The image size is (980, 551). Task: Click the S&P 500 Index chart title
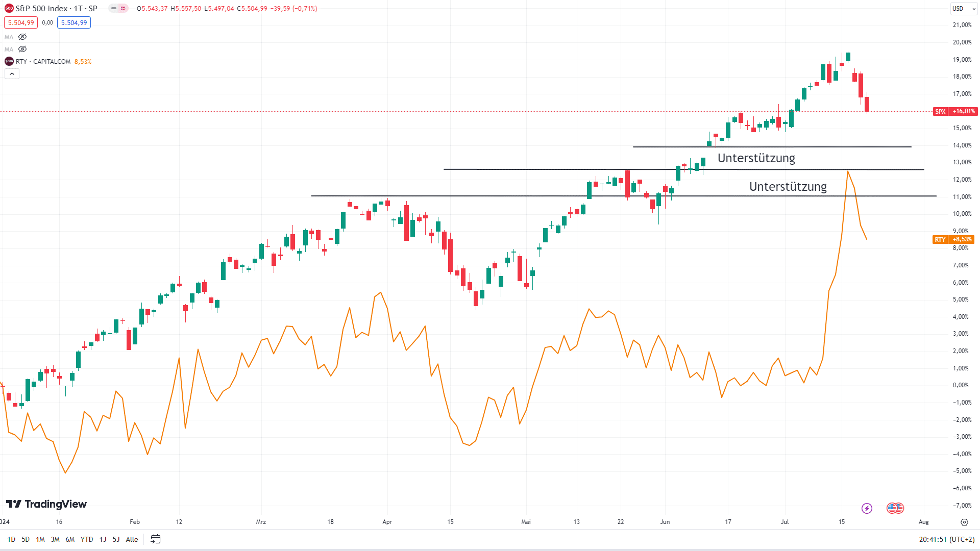click(56, 9)
